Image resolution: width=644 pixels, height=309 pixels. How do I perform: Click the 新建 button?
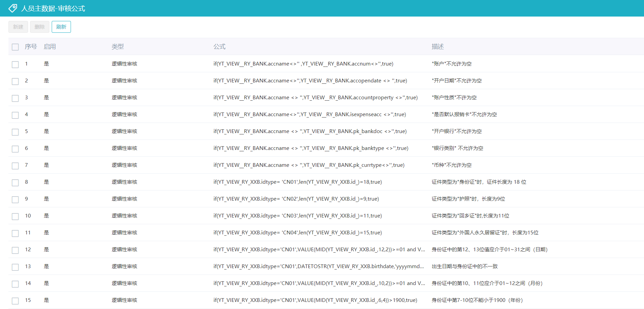18,27
